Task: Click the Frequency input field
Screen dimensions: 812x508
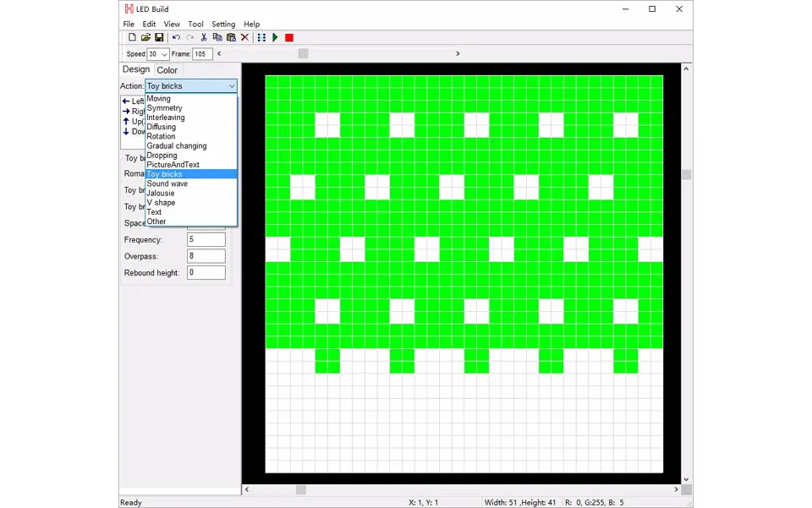Action: pyautogui.click(x=206, y=240)
